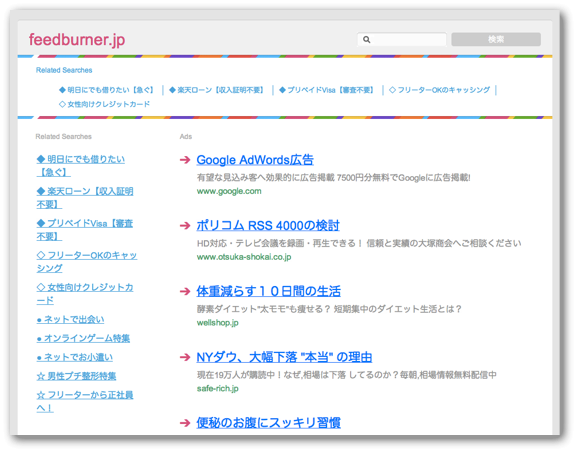Screen dimensions: 576x451
Task: Open the feedburner.jp site title
Action: (77, 40)
